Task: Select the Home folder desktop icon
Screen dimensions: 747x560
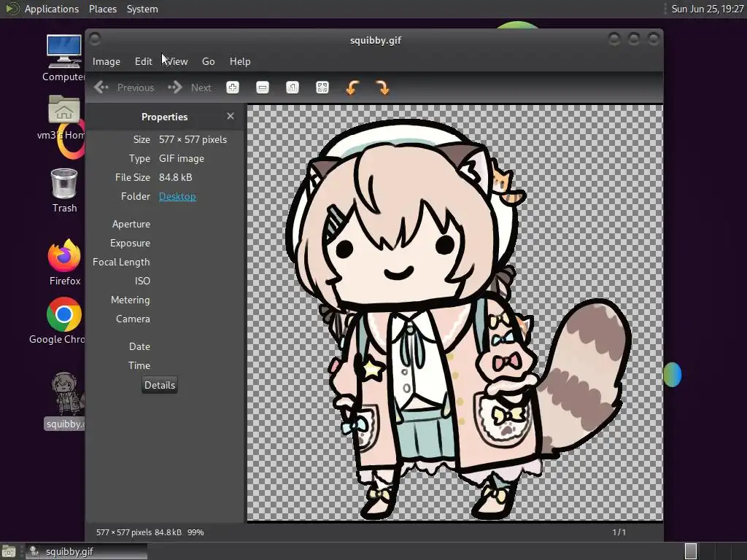Action: click(63, 117)
